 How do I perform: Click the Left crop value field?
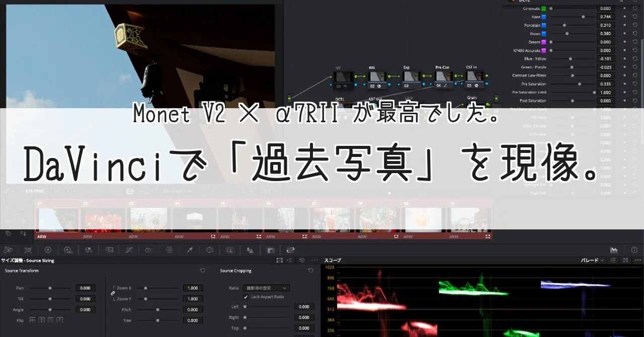(304, 307)
